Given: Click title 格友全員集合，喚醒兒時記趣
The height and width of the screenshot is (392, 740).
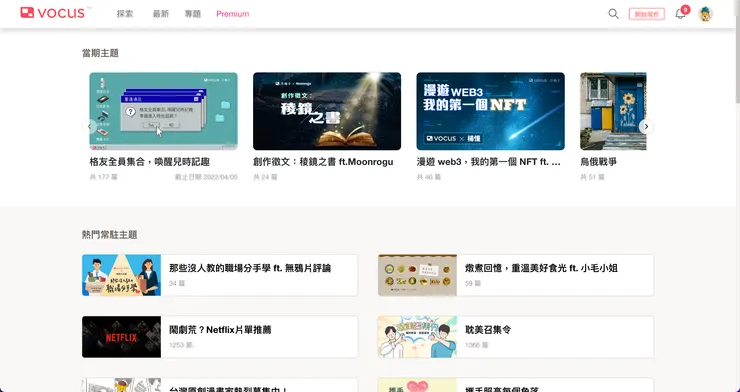Looking at the screenshot, I should tap(150, 162).
